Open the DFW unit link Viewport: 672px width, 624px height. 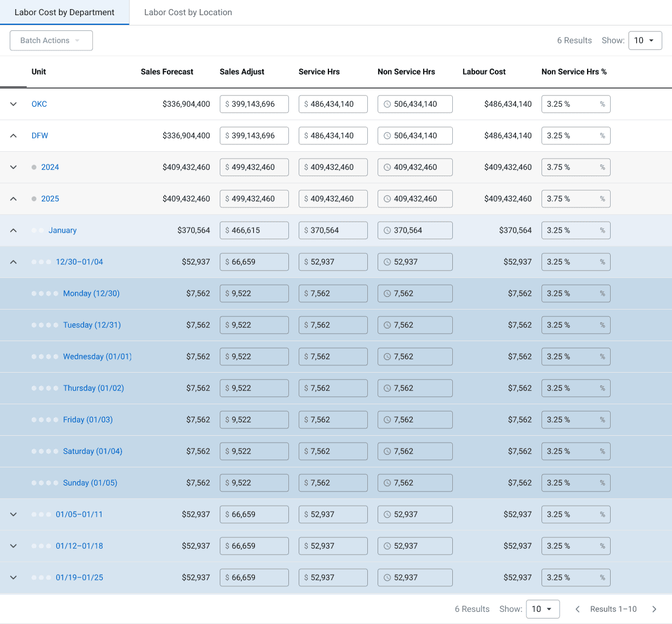pyautogui.click(x=40, y=136)
